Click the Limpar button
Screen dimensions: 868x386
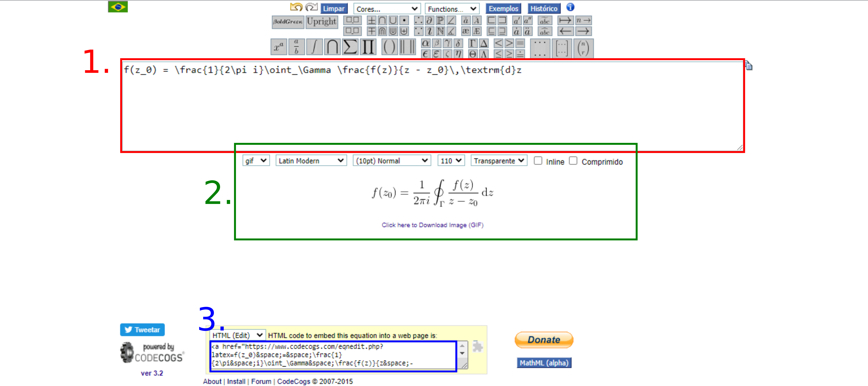tap(334, 8)
